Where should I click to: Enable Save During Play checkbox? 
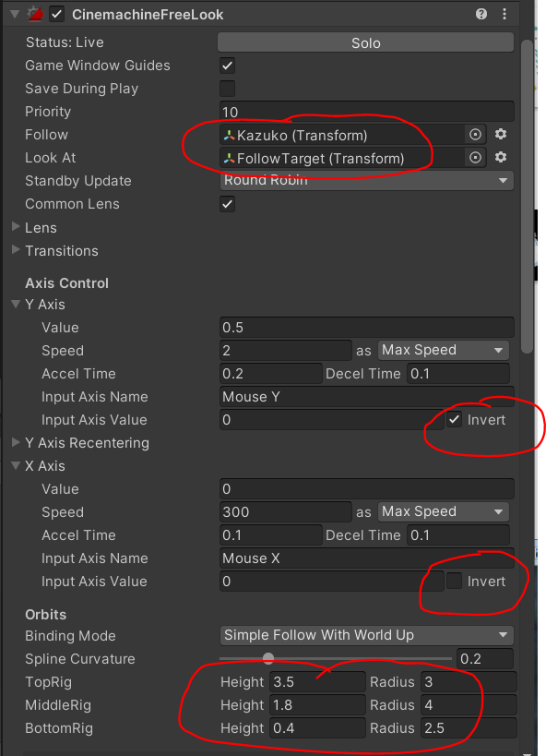pos(228,89)
